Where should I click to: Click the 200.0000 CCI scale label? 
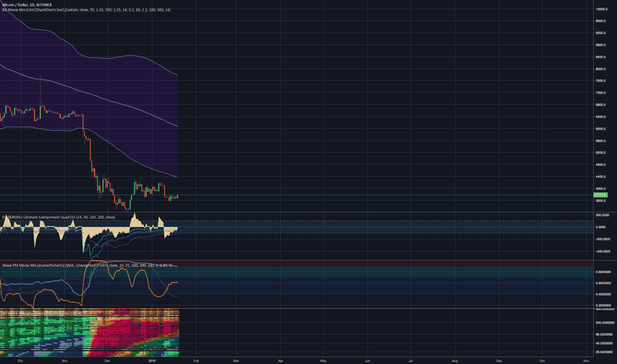[602, 215]
